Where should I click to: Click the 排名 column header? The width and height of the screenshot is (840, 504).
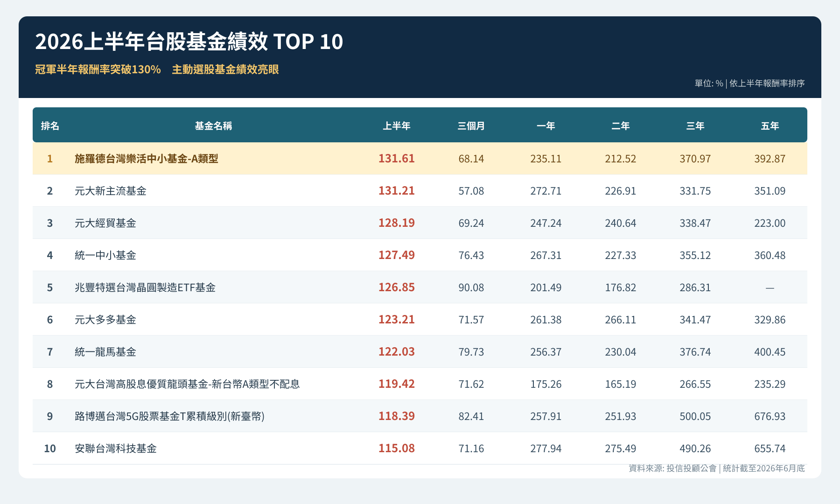click(x=50, y=126)
